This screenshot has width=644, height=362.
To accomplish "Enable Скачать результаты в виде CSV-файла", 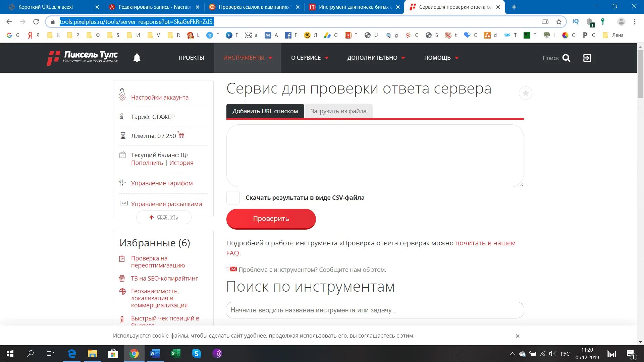I will point(233,197).
